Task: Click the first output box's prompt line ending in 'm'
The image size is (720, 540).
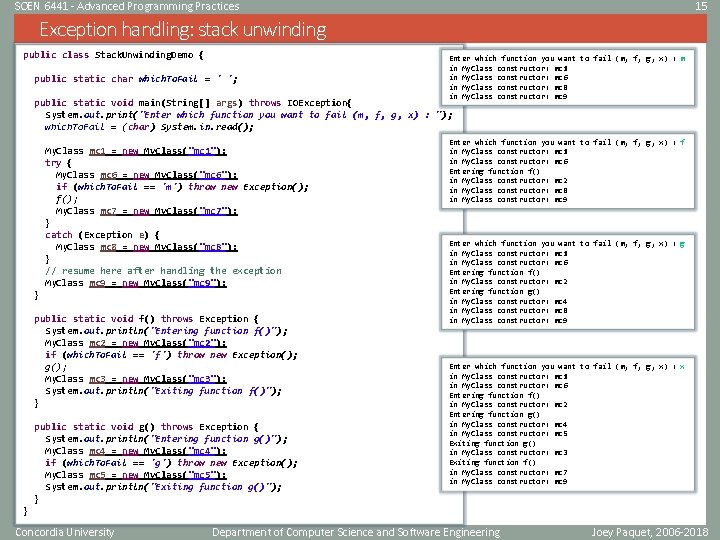Action: (x=568, y=59)
